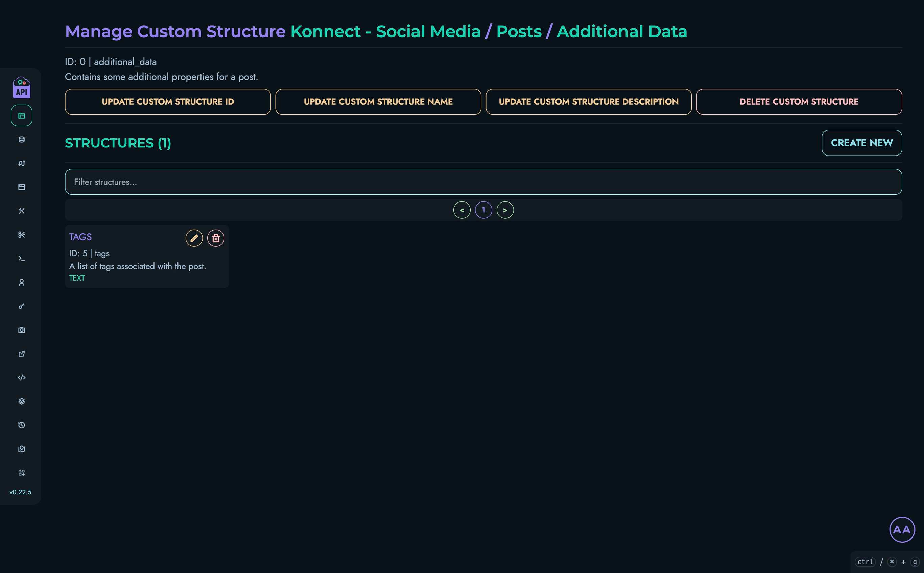The height and width of the screenshot is (573, 924).
Task: Click the Posts breadcrumb in header
Action: (x=519, y=31)
